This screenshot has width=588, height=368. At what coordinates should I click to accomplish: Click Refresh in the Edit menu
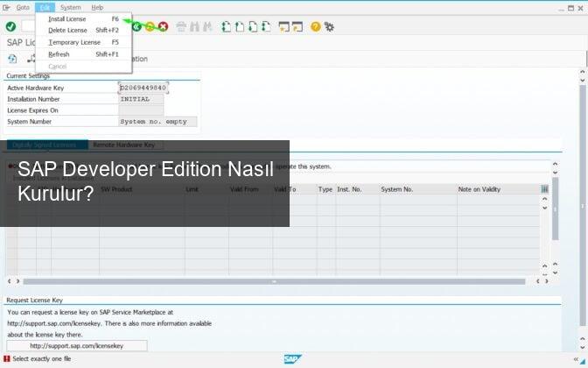[59, 54]
